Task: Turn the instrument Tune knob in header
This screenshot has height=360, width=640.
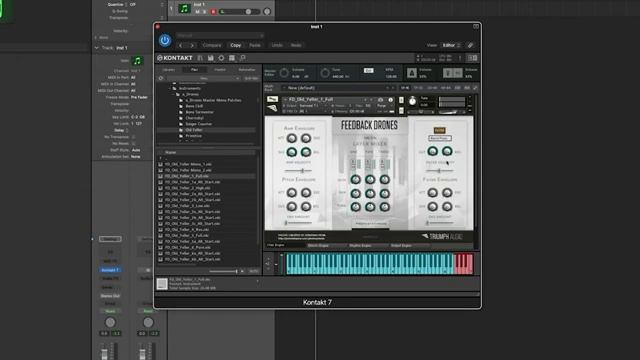Action: tap(412, 102)
